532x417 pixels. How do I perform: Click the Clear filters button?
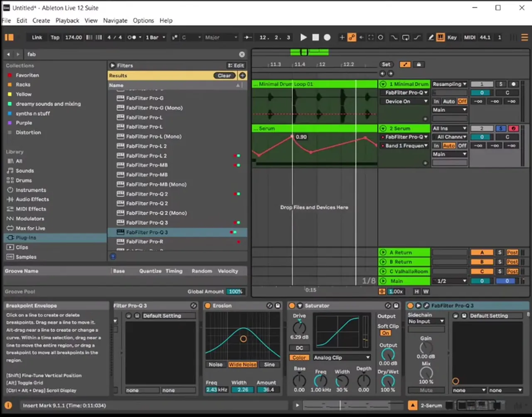click(224, 76)
